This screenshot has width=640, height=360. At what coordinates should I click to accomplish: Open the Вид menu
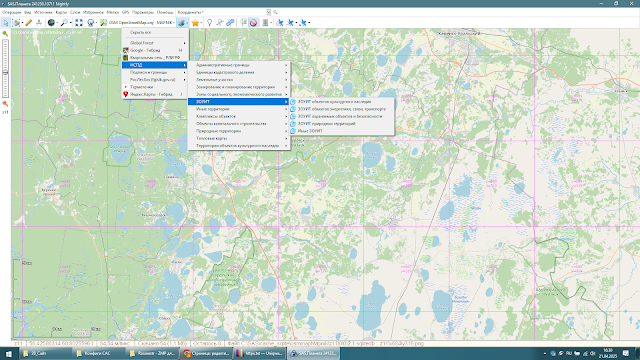click(27, 12)
